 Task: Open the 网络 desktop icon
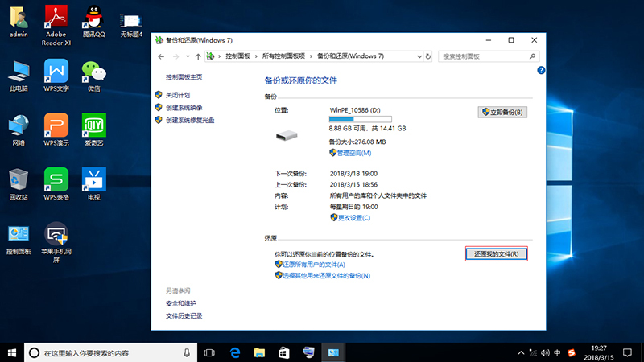[19, 130]
